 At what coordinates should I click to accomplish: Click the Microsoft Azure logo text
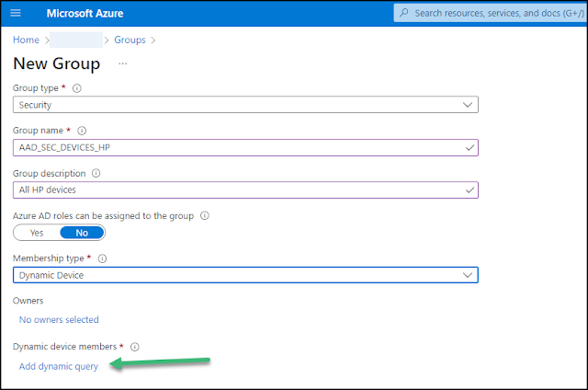(x=85, y=14)
